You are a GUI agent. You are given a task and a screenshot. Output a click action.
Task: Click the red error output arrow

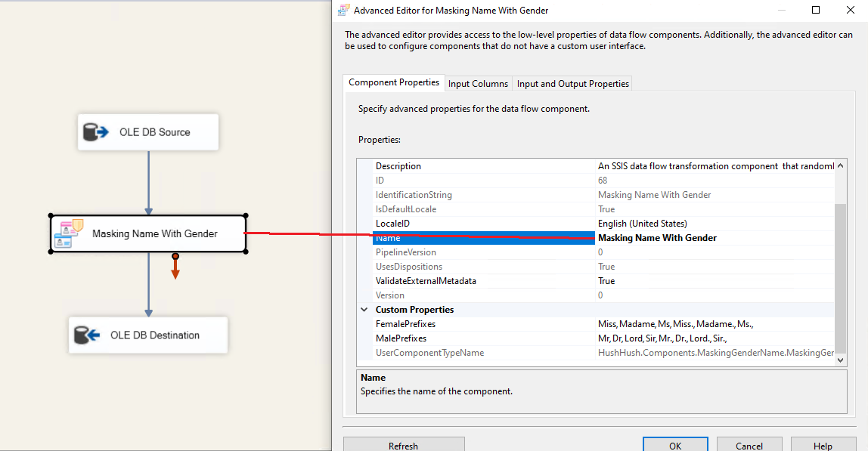tap(175, 268)
